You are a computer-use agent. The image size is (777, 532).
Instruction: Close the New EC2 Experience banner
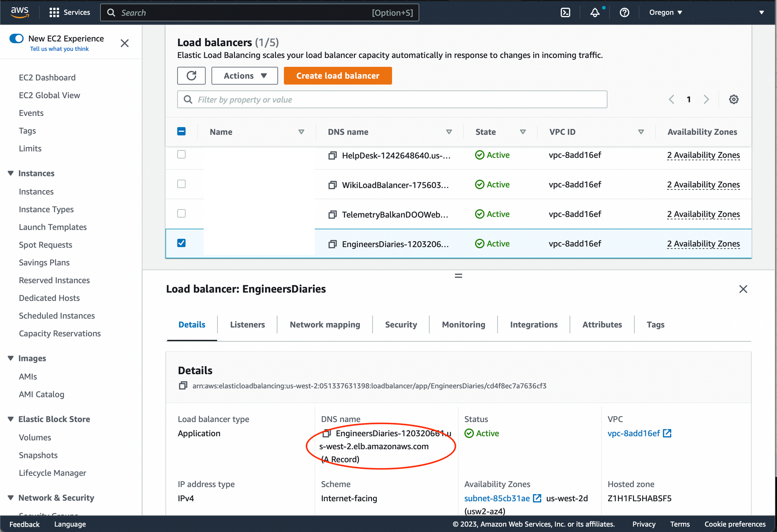pyautogui.click(x=124, y=43)
